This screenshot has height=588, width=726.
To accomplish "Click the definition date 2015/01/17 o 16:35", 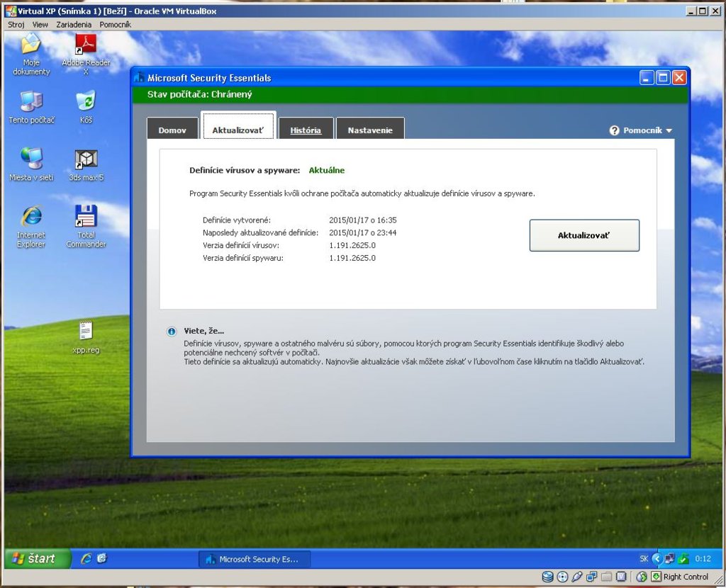I will 362,220.
